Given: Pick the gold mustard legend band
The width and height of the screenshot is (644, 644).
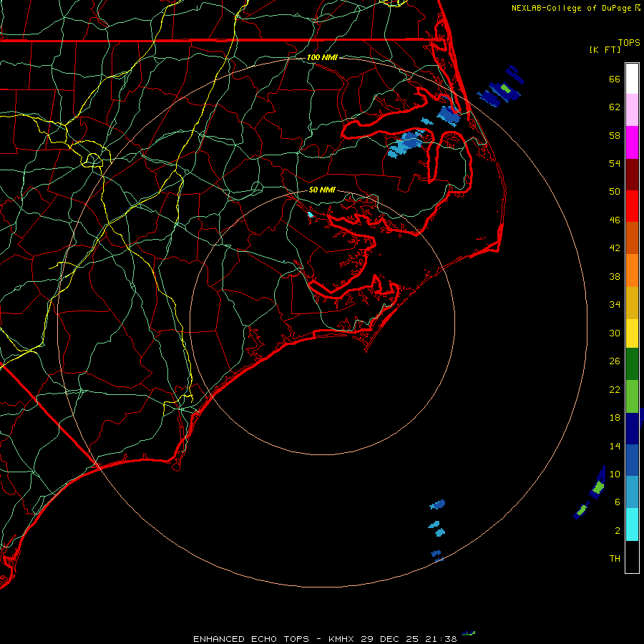Looking at the screenshot, I should click(x=632, y=303).
